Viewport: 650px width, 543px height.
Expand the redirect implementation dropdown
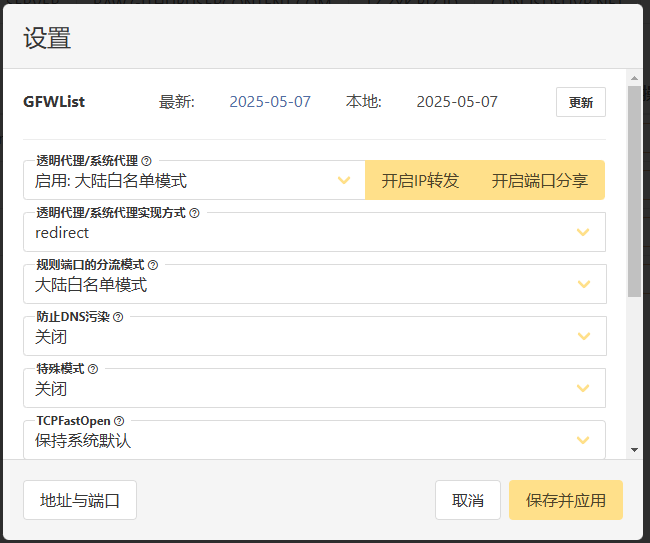[313, 233]
